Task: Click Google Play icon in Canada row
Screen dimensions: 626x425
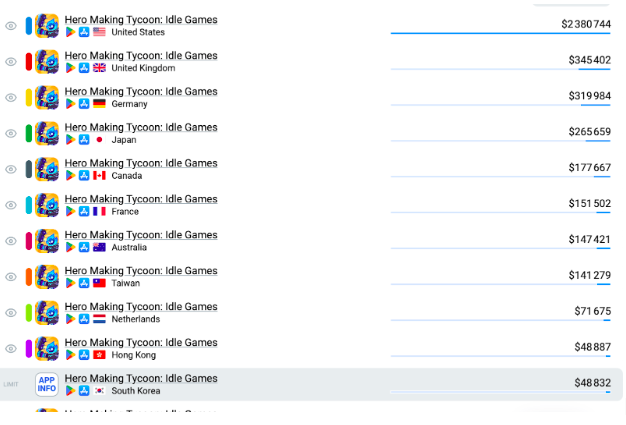Action: tap(70, 176)
